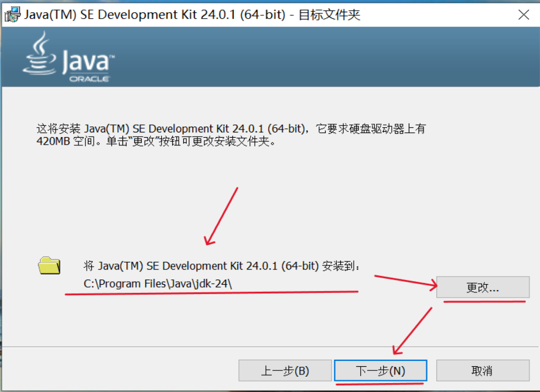This screenshot has width=540, height=392.
Task: Click the yellow folder icon beside the install path
Action: pyautogui.click(x=49, y=265)
